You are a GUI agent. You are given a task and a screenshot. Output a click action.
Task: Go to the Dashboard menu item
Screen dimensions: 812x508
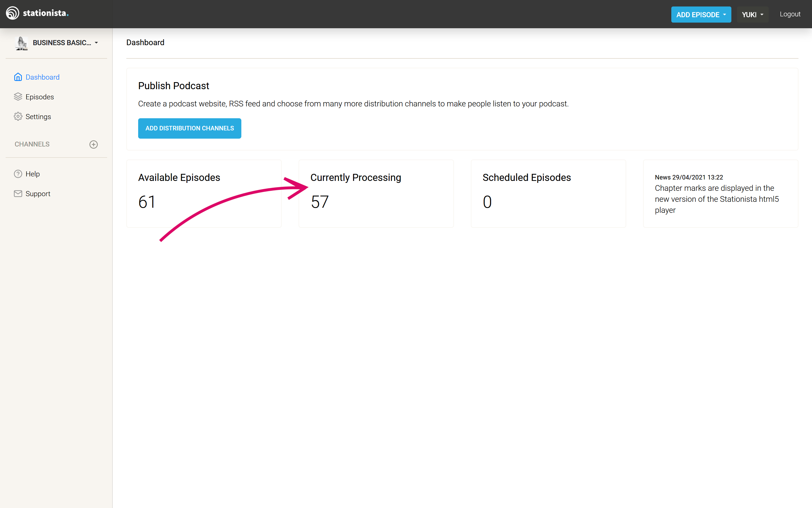click(x=43, y=77)
